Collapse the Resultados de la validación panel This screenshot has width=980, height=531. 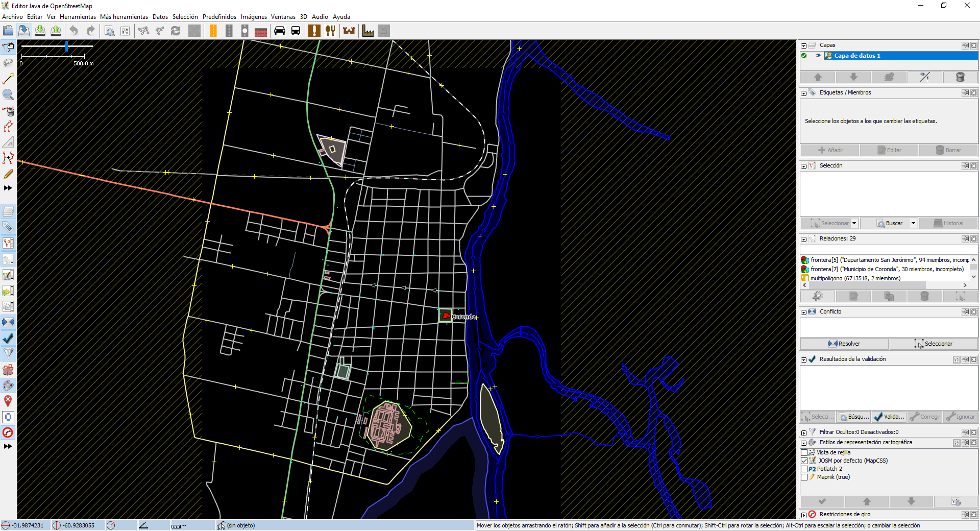coord(804,359)
